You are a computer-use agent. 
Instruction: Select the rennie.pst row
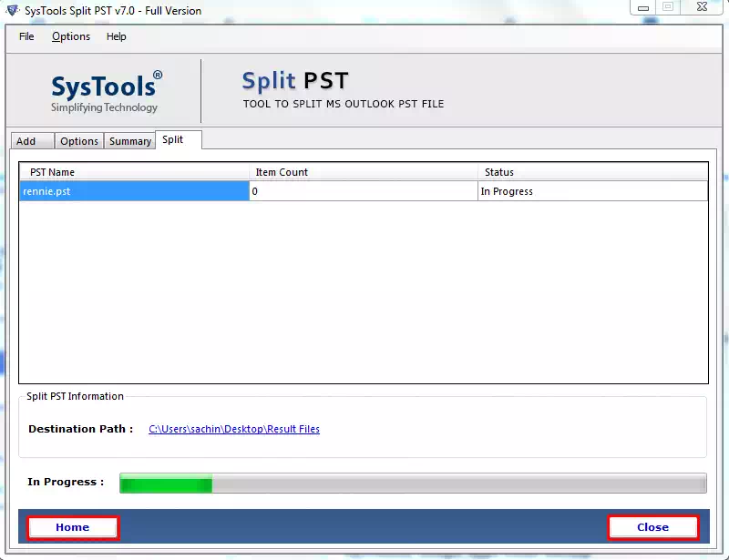pos(364,191)
